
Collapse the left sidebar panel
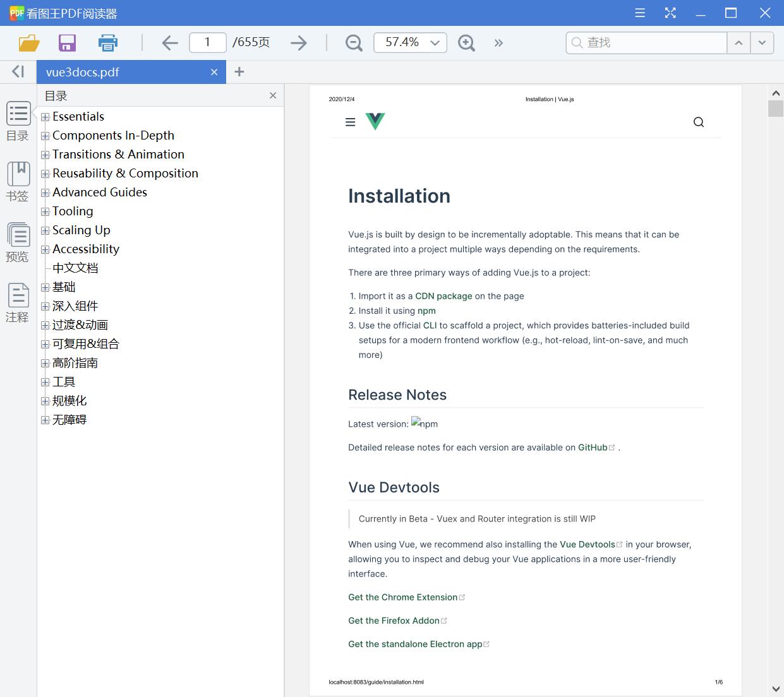click(17, 71)
